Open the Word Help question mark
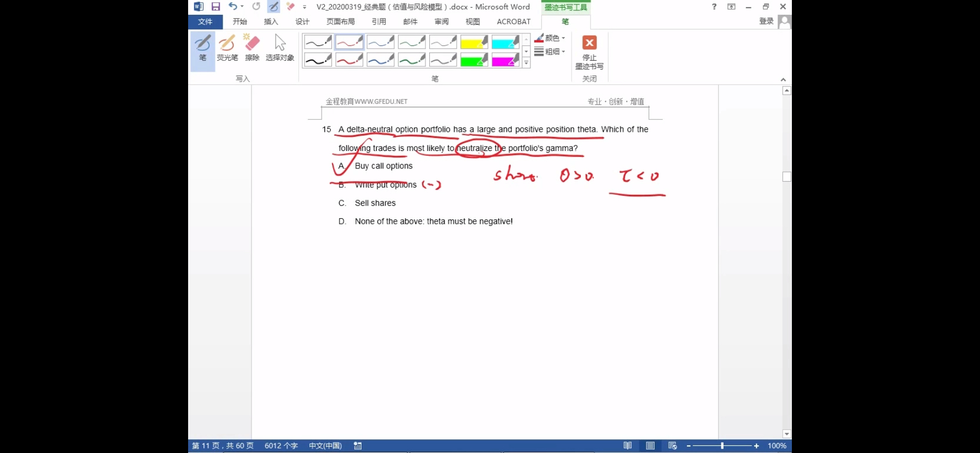This screenshot has height=453, width=980. coord(714,7)
